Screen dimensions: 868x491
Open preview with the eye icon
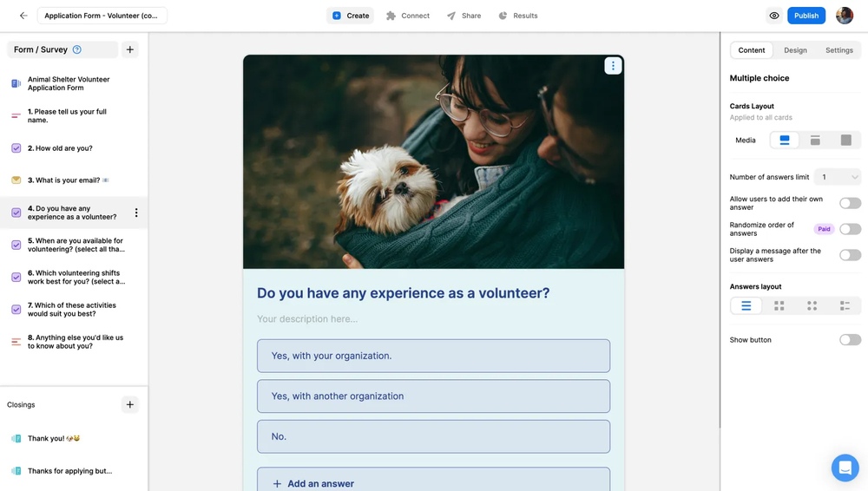774,16
